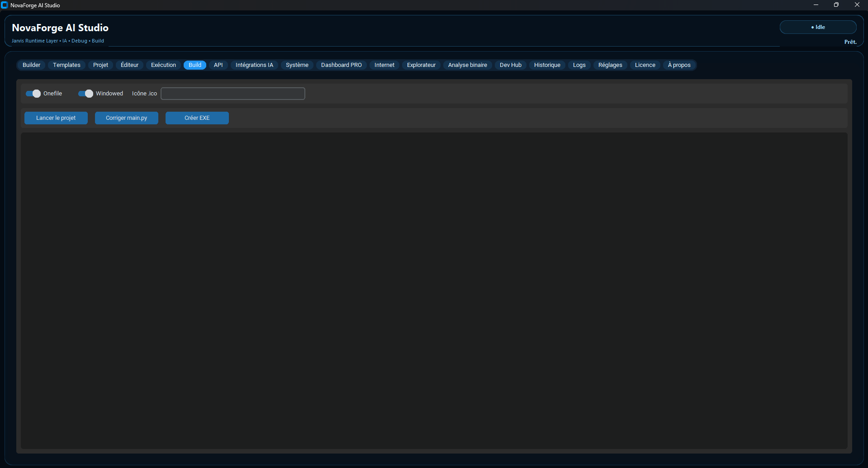Screen dimensions: 868x468
Task: Open the Logs tab
Action: coord(579,65)
